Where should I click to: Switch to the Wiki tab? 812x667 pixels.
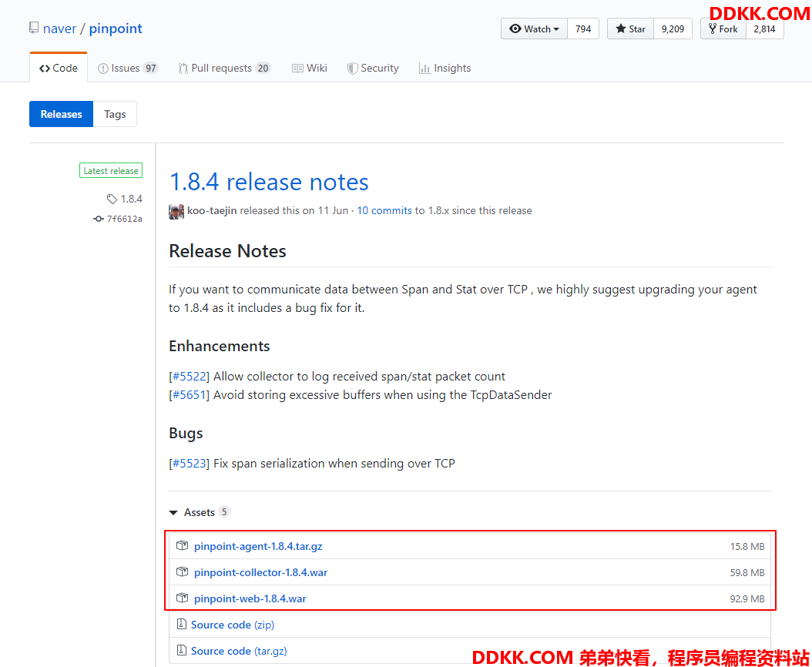[x=310, y=68]
